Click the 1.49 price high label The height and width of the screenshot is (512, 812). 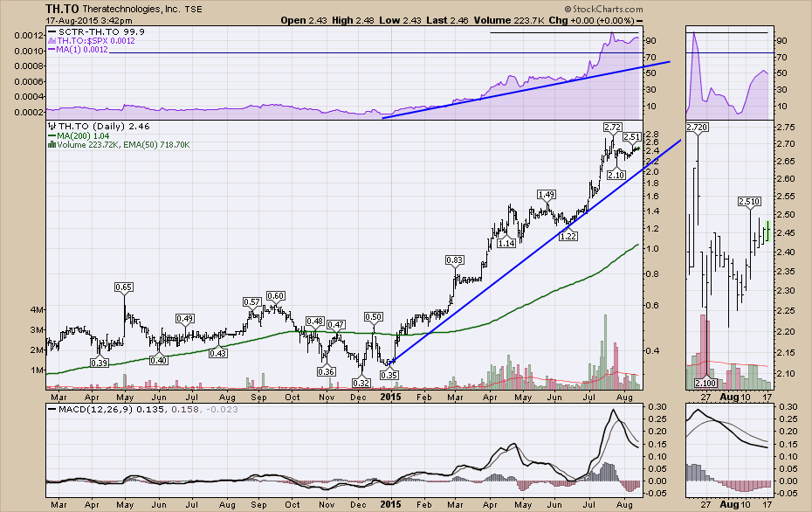[x=547, y=195]
